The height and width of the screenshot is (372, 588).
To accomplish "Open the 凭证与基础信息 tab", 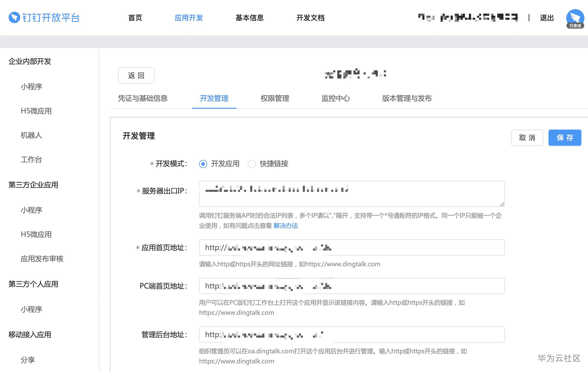I will point(143,98).
